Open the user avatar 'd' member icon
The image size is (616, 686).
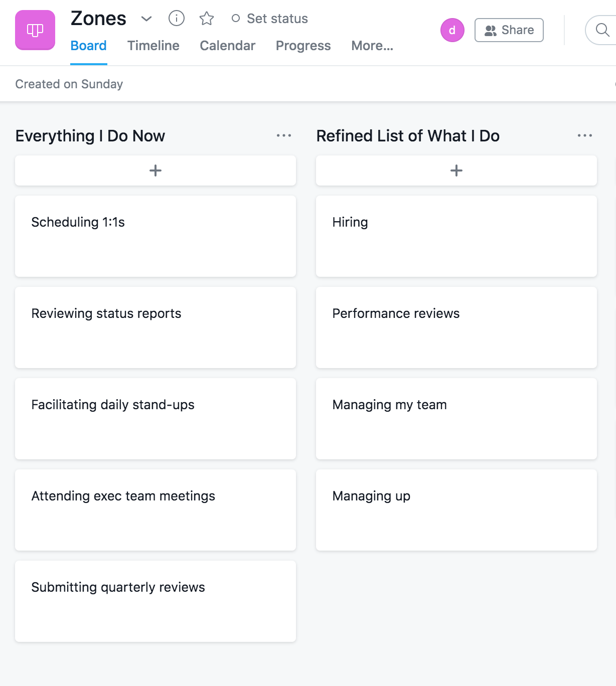tap(452, 30)
